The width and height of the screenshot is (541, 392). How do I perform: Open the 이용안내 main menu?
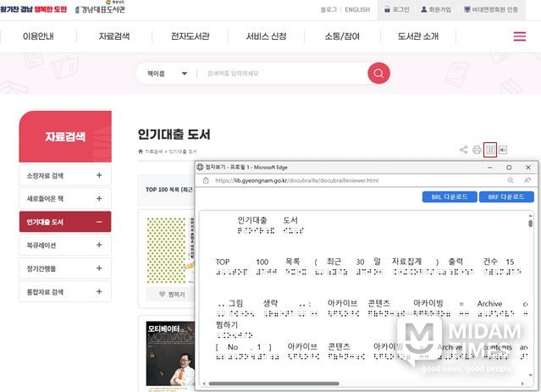click(38, 36)
